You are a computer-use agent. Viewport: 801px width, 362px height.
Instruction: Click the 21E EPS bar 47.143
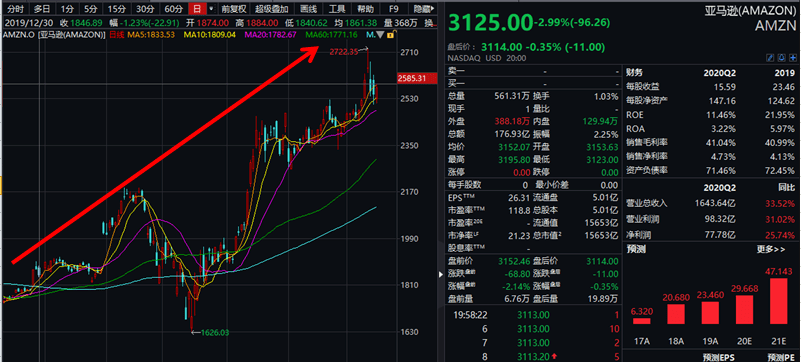pyautogui.click(x=779, y=301)
